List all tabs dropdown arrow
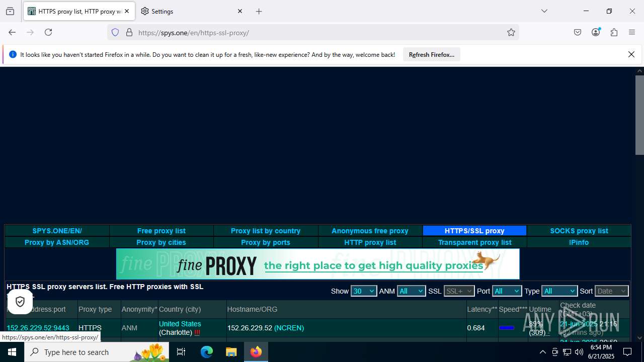Image resolution: width=644 pixels, height=362 pixels. (x=544, y=11)
